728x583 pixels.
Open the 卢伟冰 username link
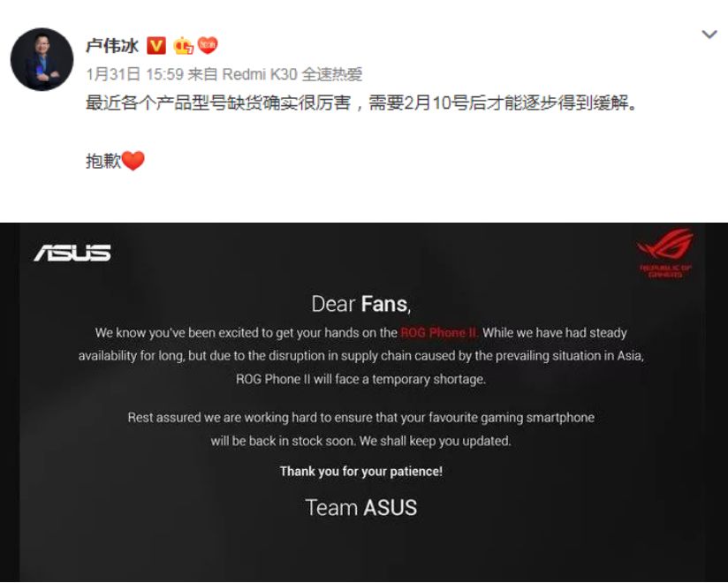point(112,45)
